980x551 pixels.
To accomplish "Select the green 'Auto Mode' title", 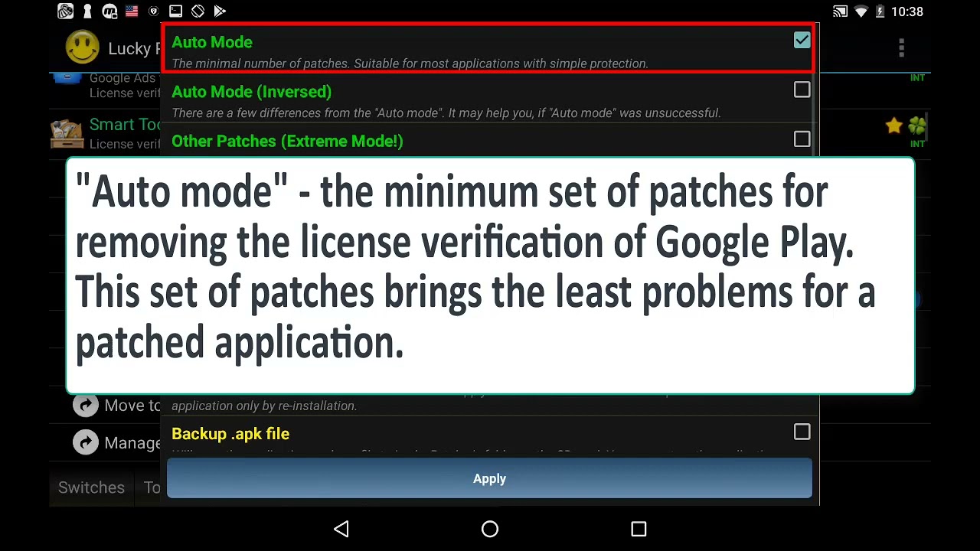I will point(212,42).
